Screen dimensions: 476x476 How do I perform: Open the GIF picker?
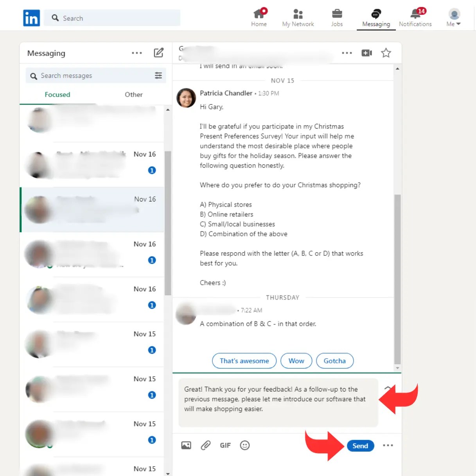pos(225,445)
